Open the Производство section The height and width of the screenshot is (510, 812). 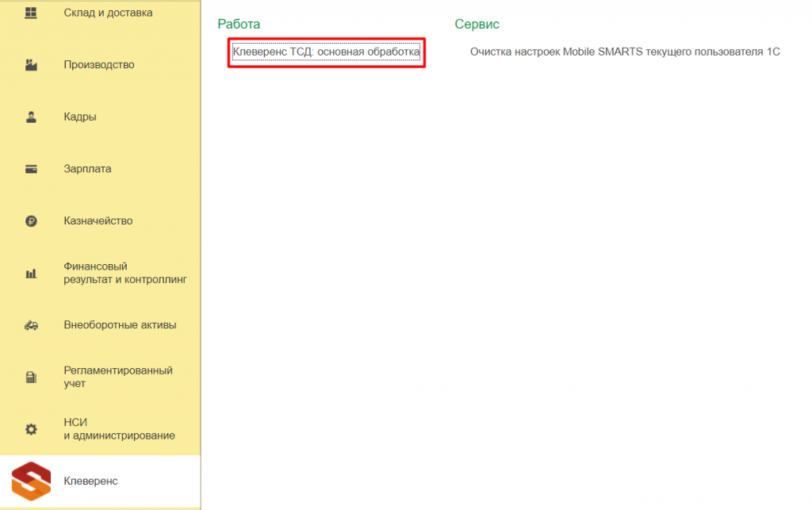pos(99,65)
